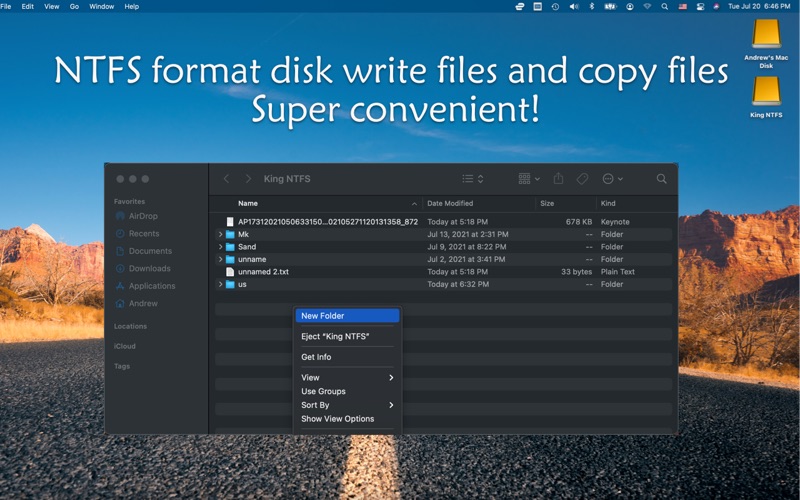Open Documents in the Finder sidebar
800x500 pixels.
click(144, 251)
